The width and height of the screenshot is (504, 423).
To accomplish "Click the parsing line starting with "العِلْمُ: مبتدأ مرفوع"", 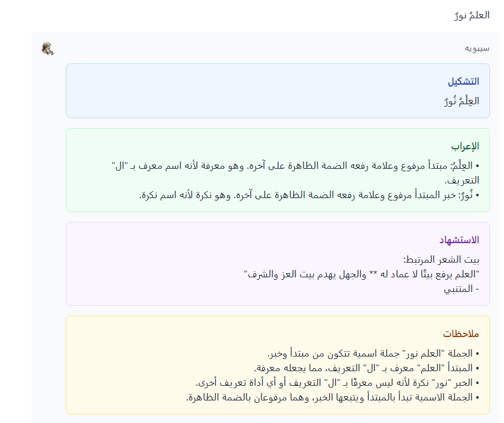I will (295, 173).
